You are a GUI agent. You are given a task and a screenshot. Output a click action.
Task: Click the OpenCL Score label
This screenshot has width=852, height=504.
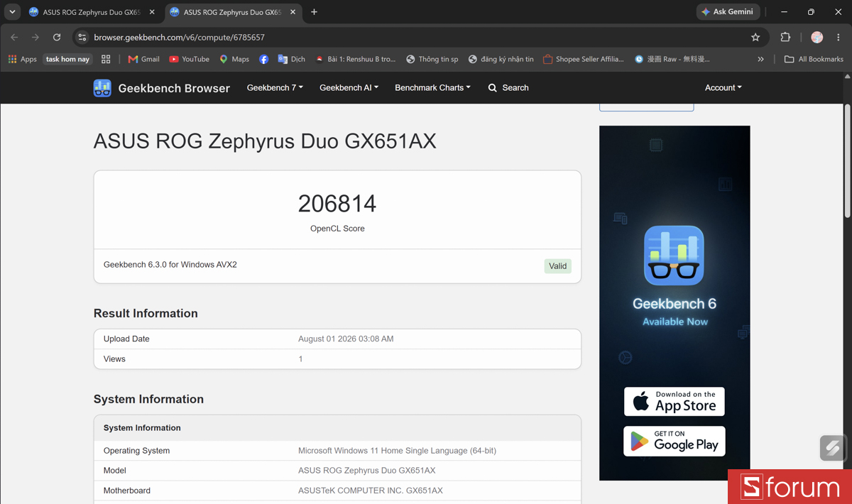pyautogui.click(x=337, y=229)
